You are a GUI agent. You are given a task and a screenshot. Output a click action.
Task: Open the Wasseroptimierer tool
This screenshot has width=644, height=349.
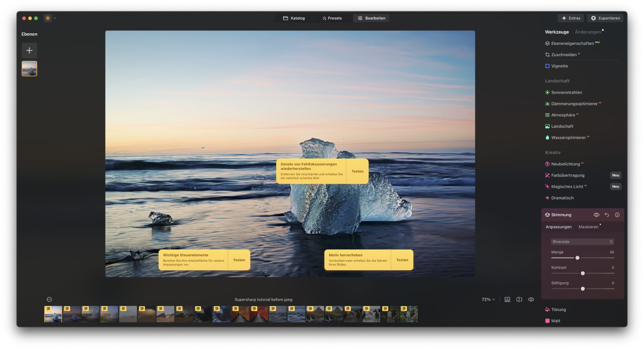(x=568, y=138)
